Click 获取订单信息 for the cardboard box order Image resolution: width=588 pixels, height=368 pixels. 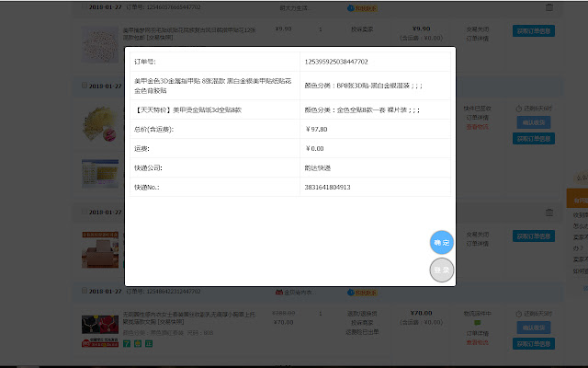534,236
